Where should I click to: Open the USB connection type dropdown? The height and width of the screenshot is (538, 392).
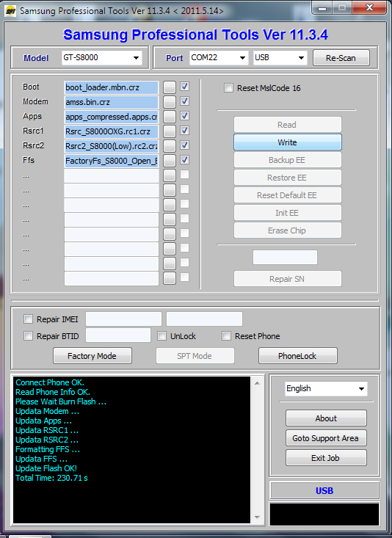tap(280, 58)
